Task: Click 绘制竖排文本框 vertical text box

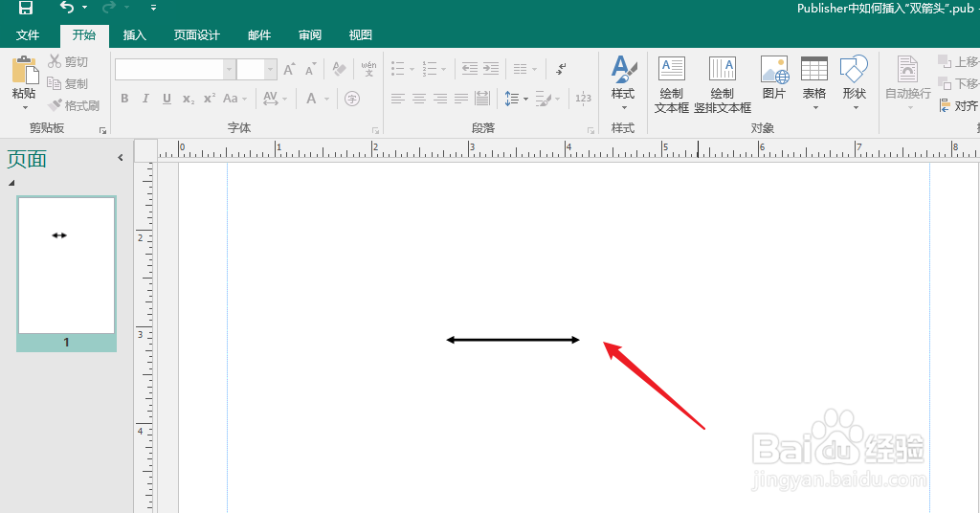Action: [723, 84]
